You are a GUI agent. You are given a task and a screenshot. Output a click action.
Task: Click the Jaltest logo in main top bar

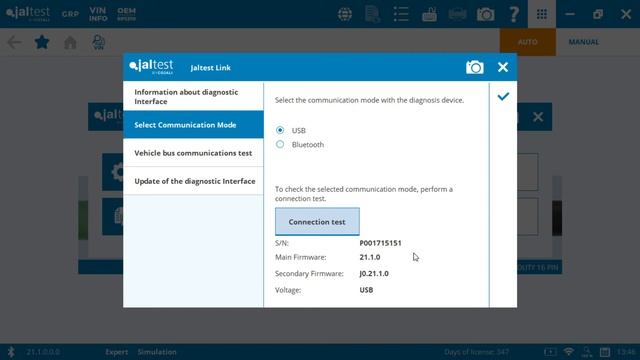pos(28,14)
